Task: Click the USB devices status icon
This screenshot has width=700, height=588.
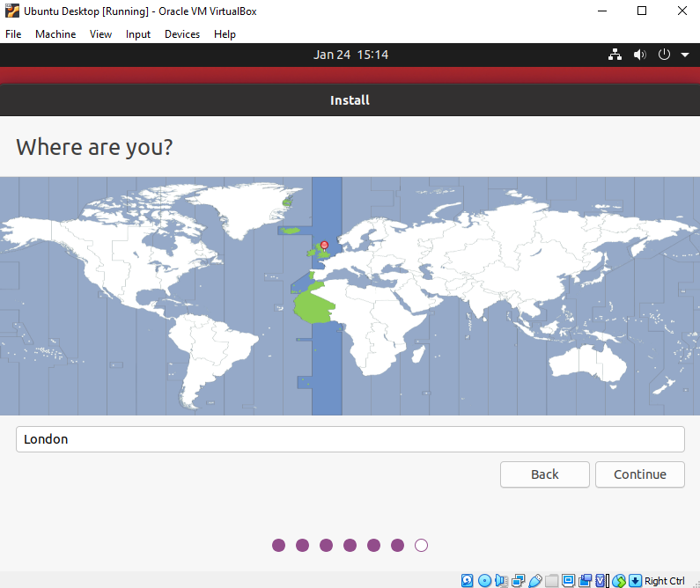Action: point(535,580)
